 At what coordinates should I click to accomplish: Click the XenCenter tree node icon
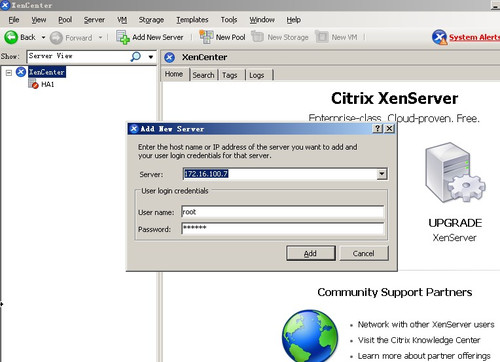click(21, 72)
